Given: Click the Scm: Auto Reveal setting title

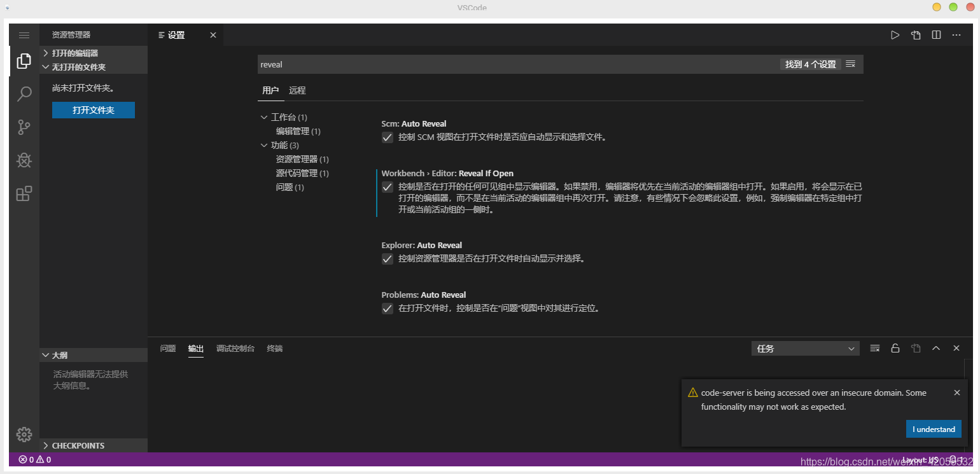Looking at the screenshot, I should pos(414,123).
